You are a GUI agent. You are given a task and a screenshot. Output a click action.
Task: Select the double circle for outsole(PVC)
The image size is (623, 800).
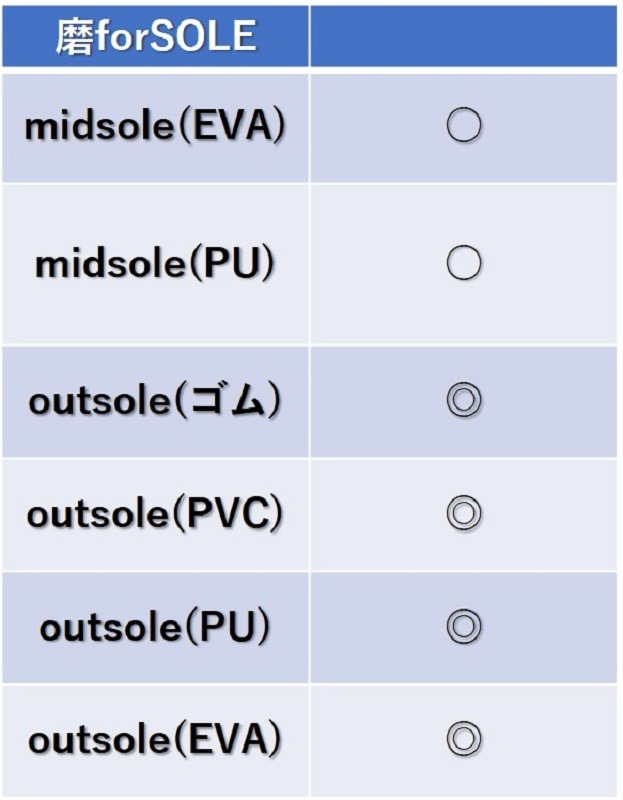click(x=464, y=514)
